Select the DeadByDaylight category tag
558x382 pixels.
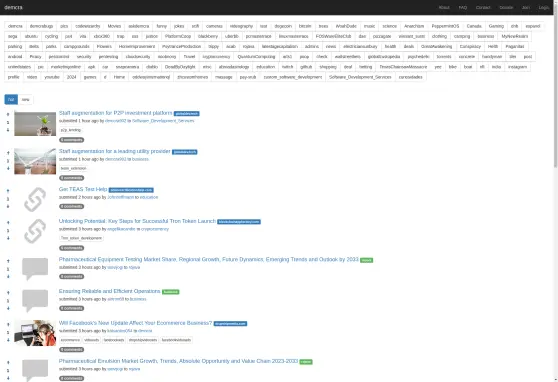coord(180,67)
